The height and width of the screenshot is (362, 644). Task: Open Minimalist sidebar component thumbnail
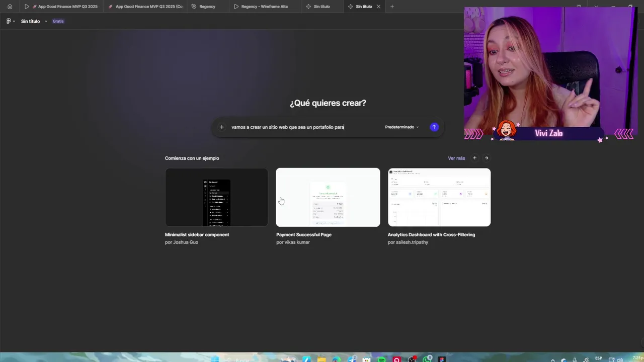216,197
